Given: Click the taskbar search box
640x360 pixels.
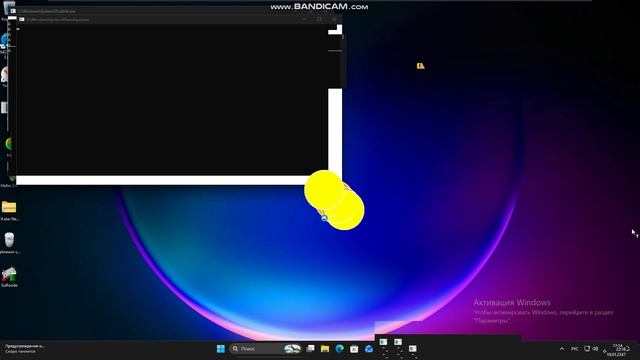Looking at the screenshot, I should click(266, 349).
